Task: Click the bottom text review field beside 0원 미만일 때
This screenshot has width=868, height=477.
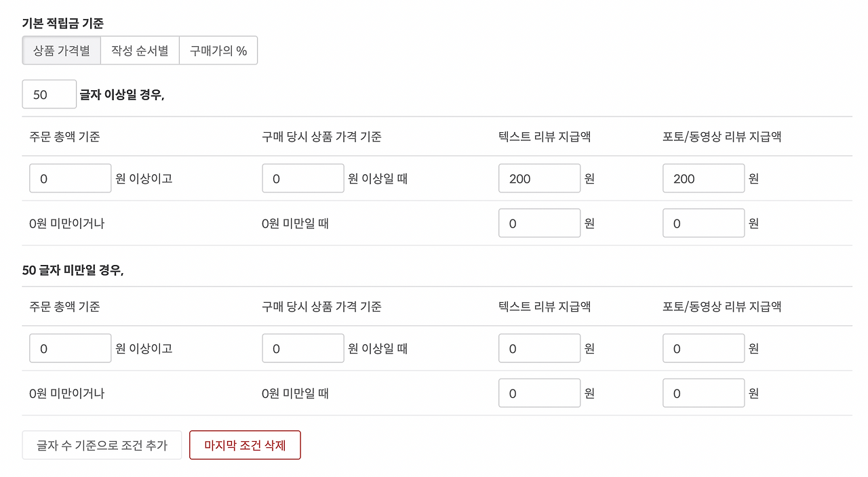Action: (x=539, y=392)
